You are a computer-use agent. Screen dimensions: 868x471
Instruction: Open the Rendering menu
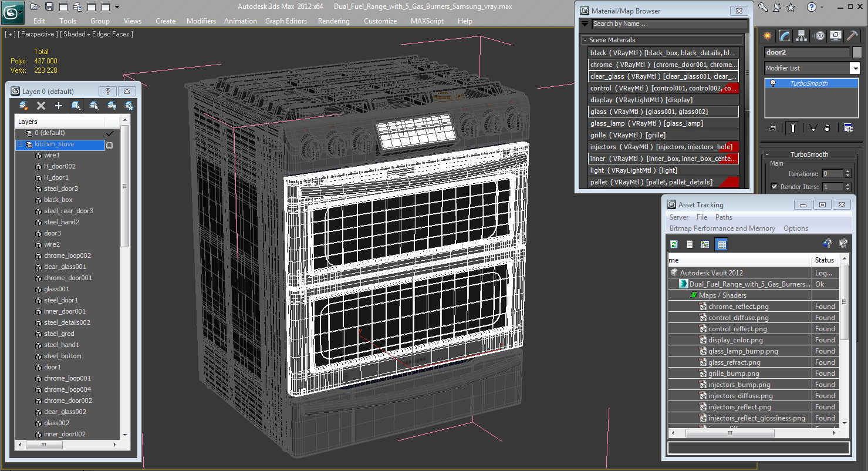pos(333,21)
